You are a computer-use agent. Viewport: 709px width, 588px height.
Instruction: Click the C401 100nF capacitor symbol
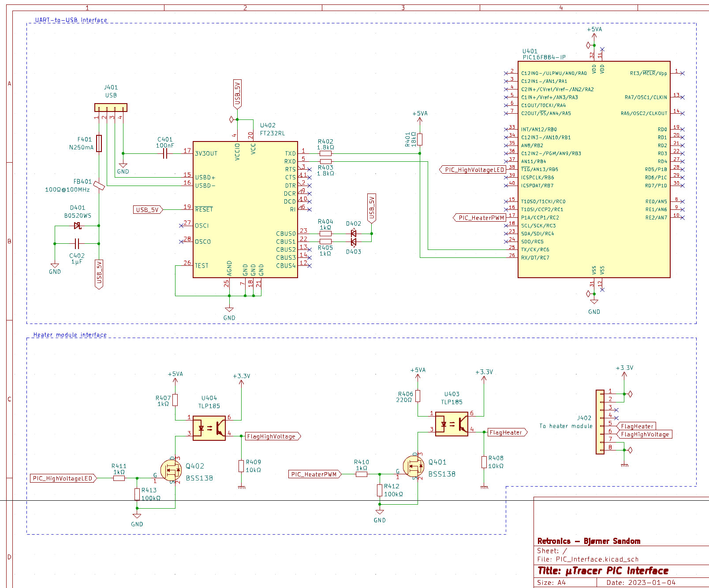click(x=165, y=153)
